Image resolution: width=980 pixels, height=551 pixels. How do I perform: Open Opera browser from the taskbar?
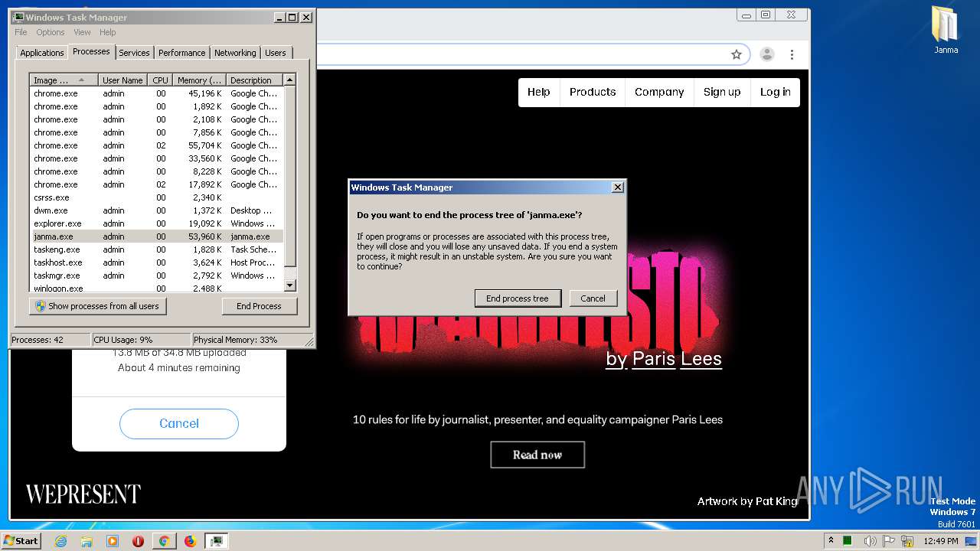click(139, 541)
